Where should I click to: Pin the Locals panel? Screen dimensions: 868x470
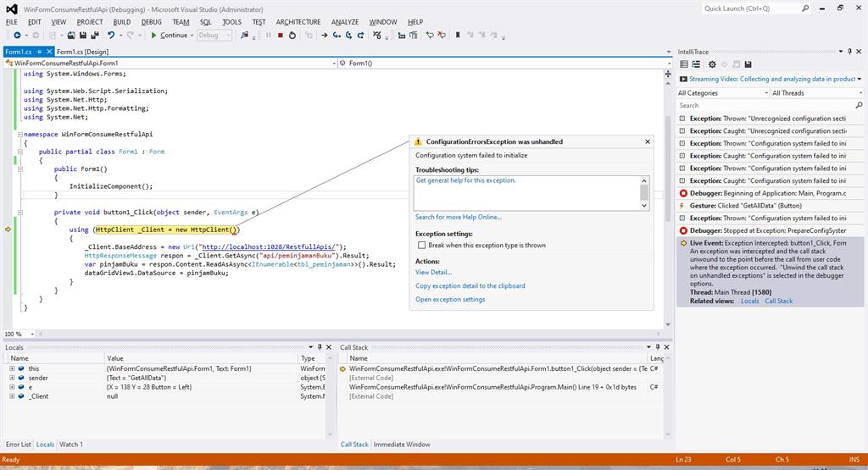coord(320,347)
